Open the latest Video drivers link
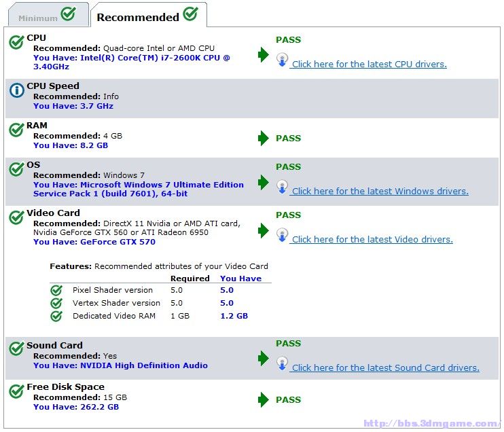504x432 pixels. pyautogui.click(x=372, y=240)
